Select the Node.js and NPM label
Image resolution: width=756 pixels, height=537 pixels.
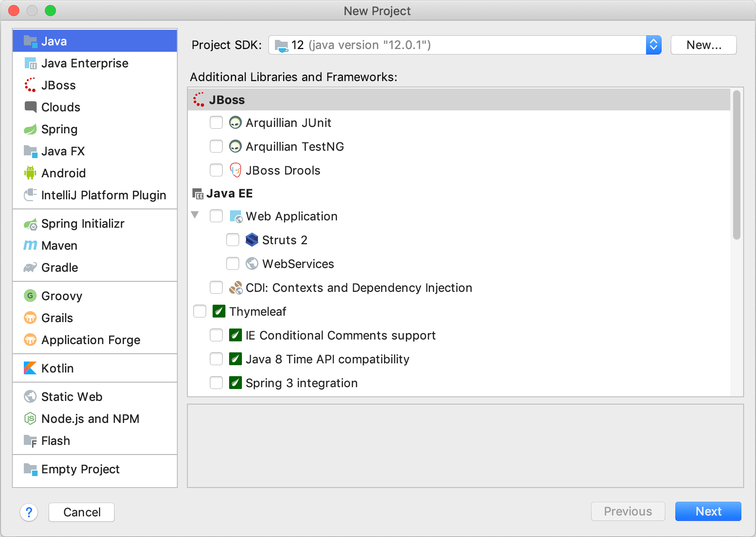[x=90, y=419]
